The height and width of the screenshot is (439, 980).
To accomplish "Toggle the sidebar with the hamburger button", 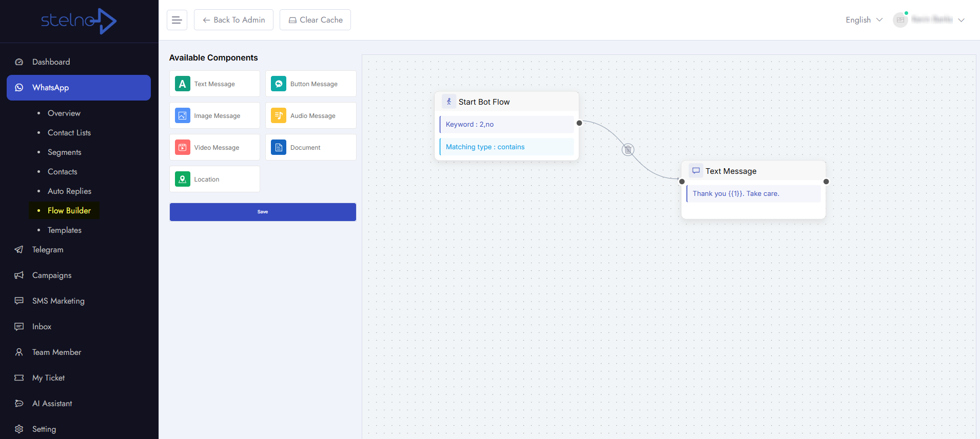I will [177, 20].
